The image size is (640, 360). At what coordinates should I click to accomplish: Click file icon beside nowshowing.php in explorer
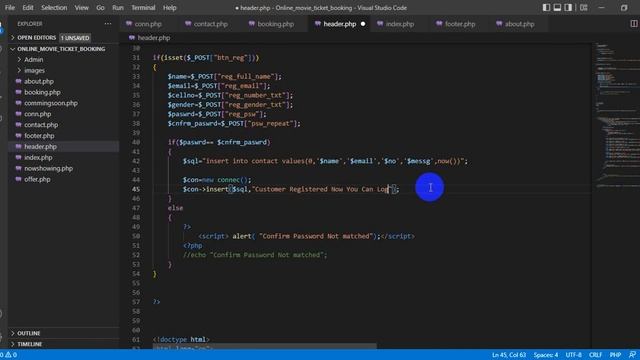pyautogui.click(x=18, y=168)
